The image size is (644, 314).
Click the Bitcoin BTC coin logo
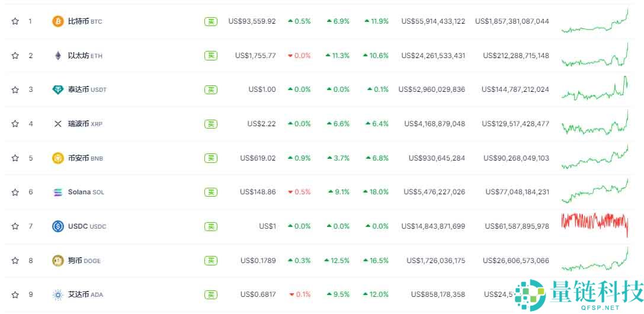pyautogui.click(x=58, y=21)
